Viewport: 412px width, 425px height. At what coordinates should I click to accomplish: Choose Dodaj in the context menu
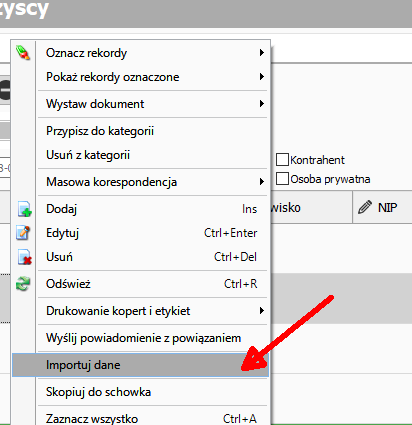[x=140, y=209]
